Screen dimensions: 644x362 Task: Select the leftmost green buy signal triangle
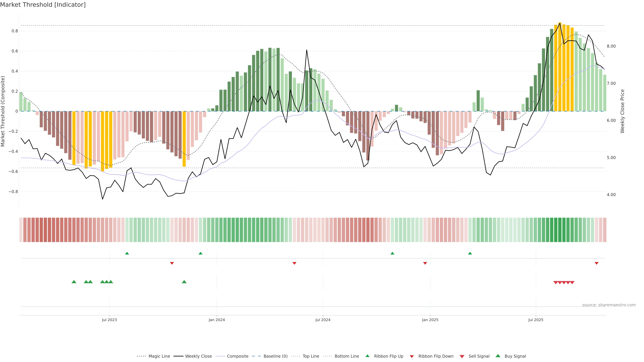tap(74, 282)
